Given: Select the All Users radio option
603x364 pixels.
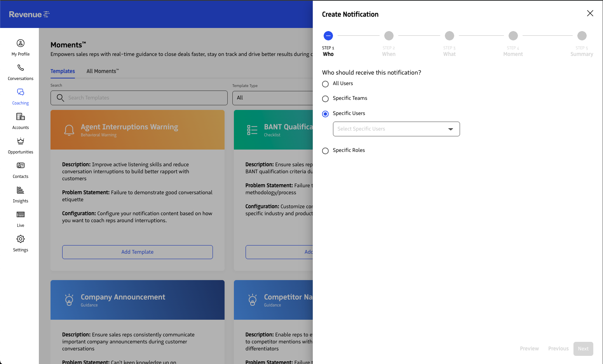Looking at the screenshot, I should pos(326,84).
